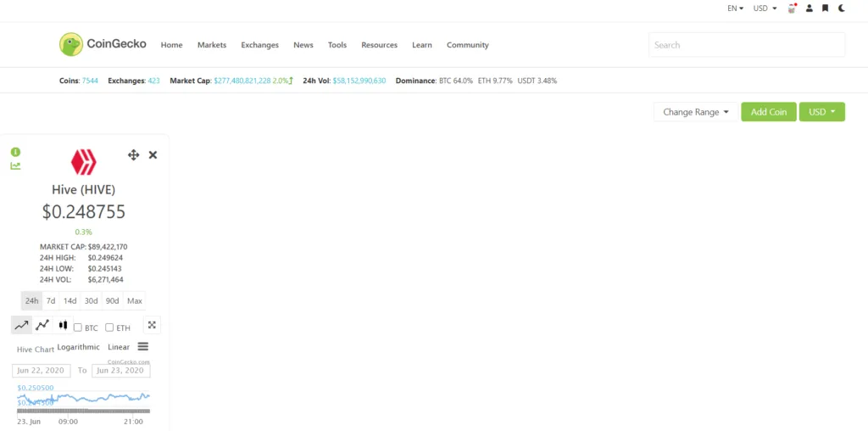Click the BTC 64.0% dominance text
The width and height of the screenshot is (868, 431).
[x=456, y=81]
